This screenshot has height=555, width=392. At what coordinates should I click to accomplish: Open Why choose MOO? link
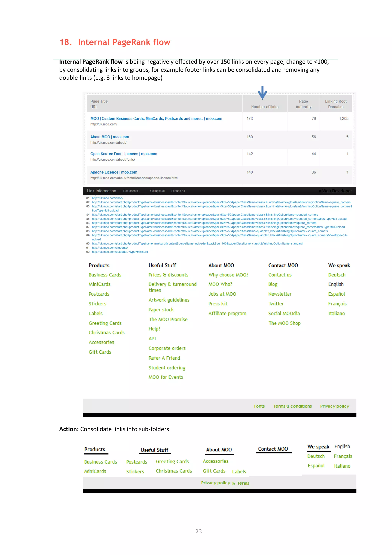pyautogui.click(x=228, y=275)
